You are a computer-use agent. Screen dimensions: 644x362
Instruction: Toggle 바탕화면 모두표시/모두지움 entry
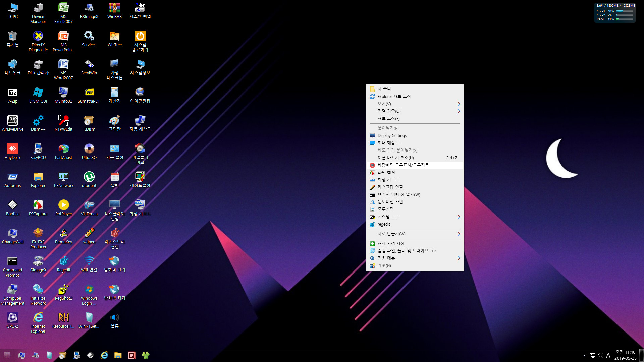point(415,165)
